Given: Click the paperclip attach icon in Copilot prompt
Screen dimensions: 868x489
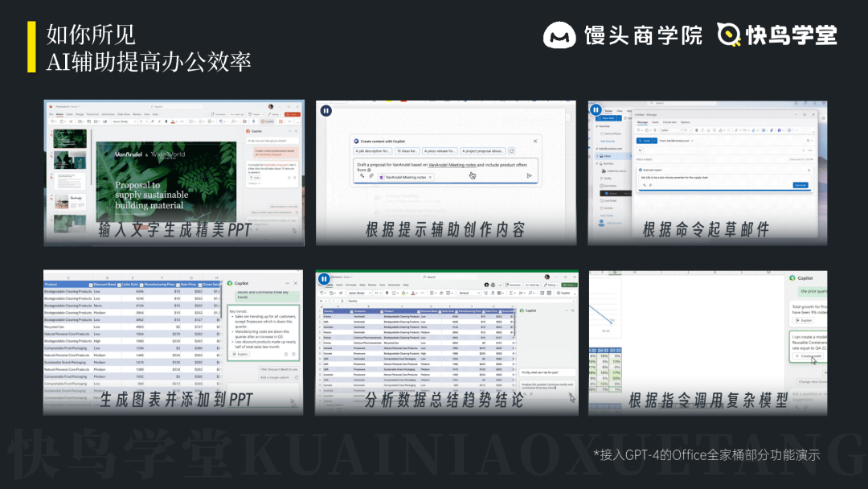Looking at the screenshot, I should (x=371, y=176).
